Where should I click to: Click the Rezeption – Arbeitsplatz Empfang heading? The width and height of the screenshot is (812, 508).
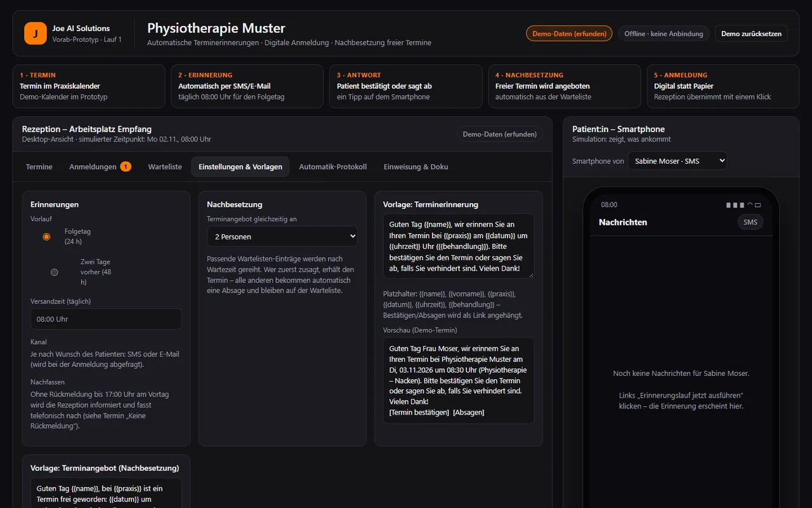click(87, 129)
